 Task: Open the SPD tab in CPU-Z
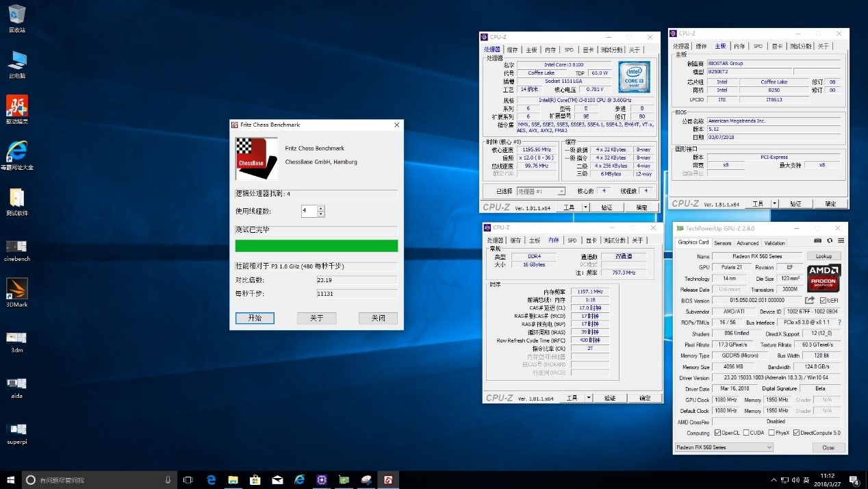(569, 49)
